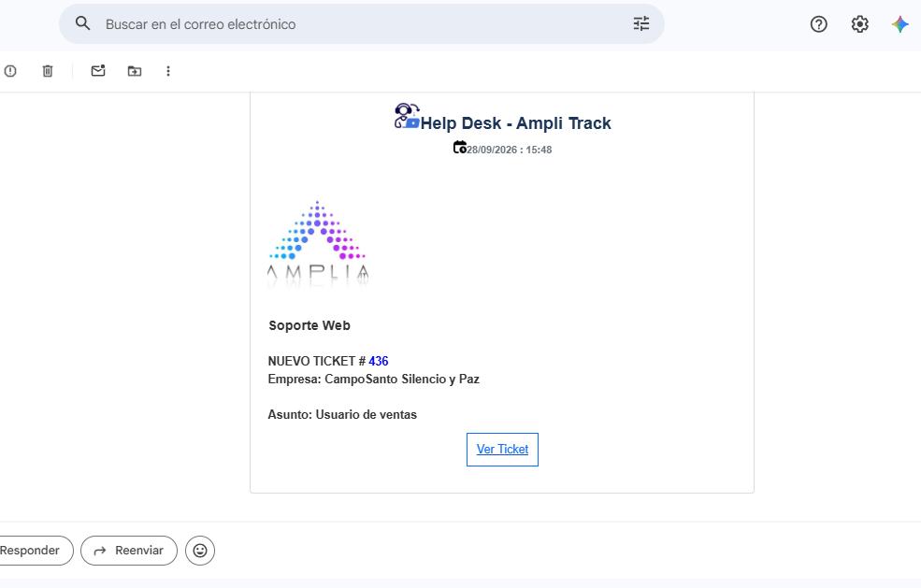Click the Help Desk headset icon
This screenshot has height=588, width=921.
407,116
